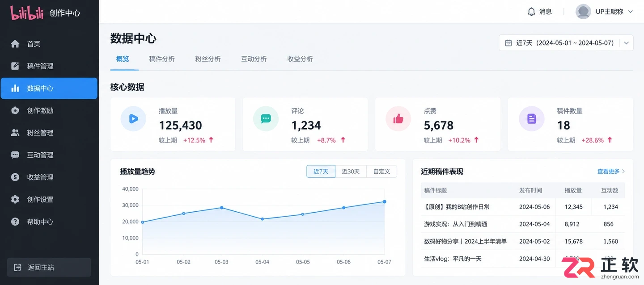This screenshot has width=644, height=285.
Task: Open 【原创】我的B站创作日常 entry
Action: (457, 207)
